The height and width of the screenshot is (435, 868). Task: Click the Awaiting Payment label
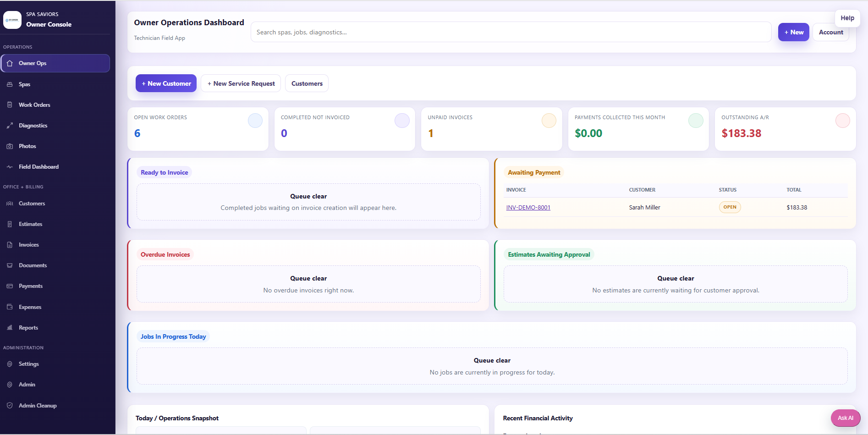[534, 172]
